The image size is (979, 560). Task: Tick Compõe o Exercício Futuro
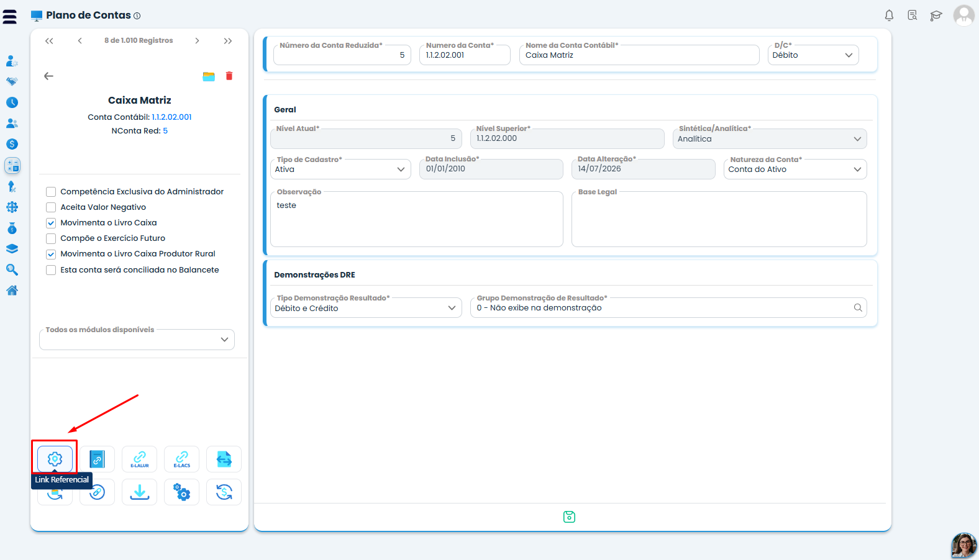(51, 238)
